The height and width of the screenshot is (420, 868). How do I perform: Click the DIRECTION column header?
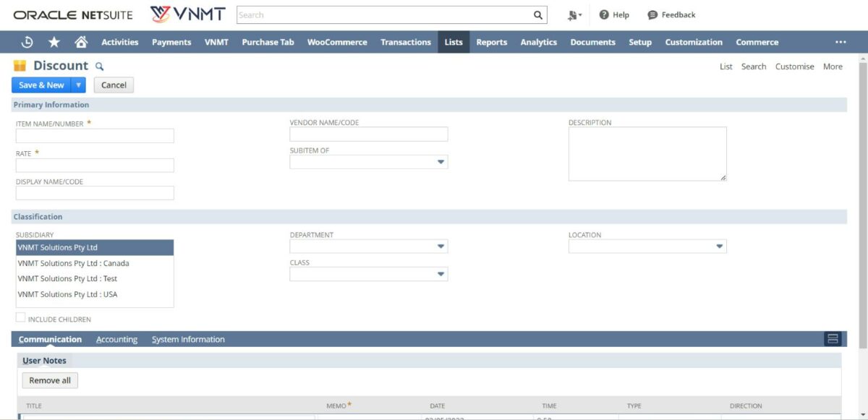pos(746,406)
